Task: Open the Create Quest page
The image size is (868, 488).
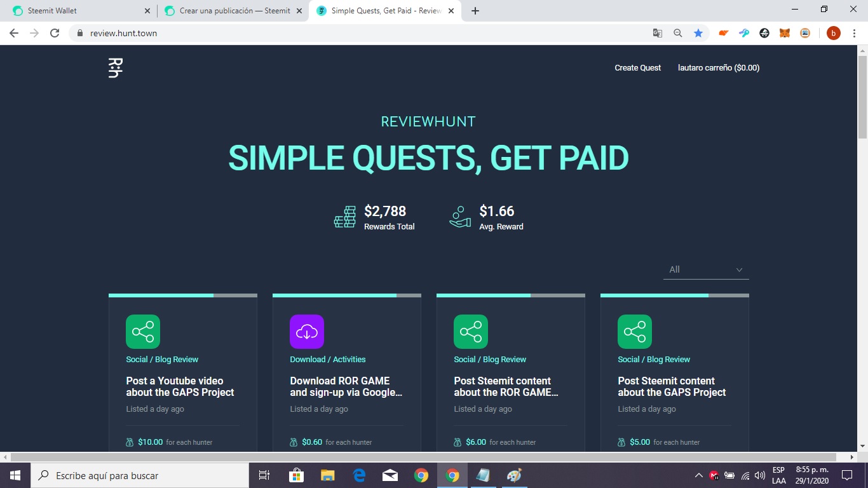Action: 637,68
